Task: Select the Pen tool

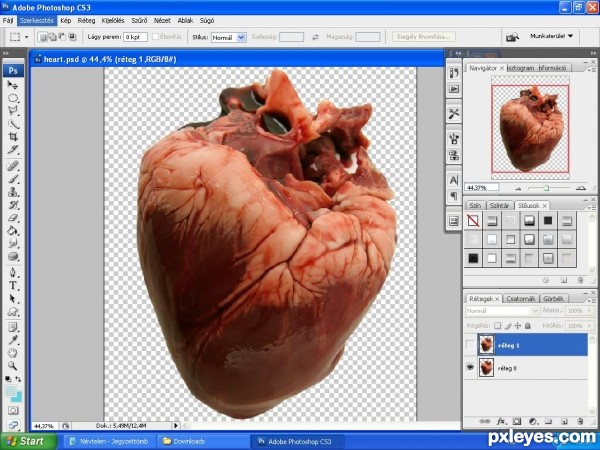Action: [x=13, y=272]
